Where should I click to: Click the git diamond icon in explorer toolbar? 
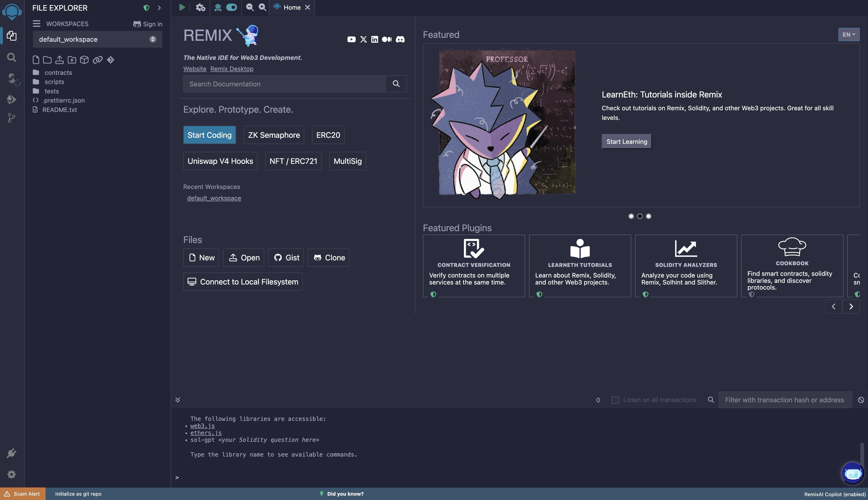110,60
